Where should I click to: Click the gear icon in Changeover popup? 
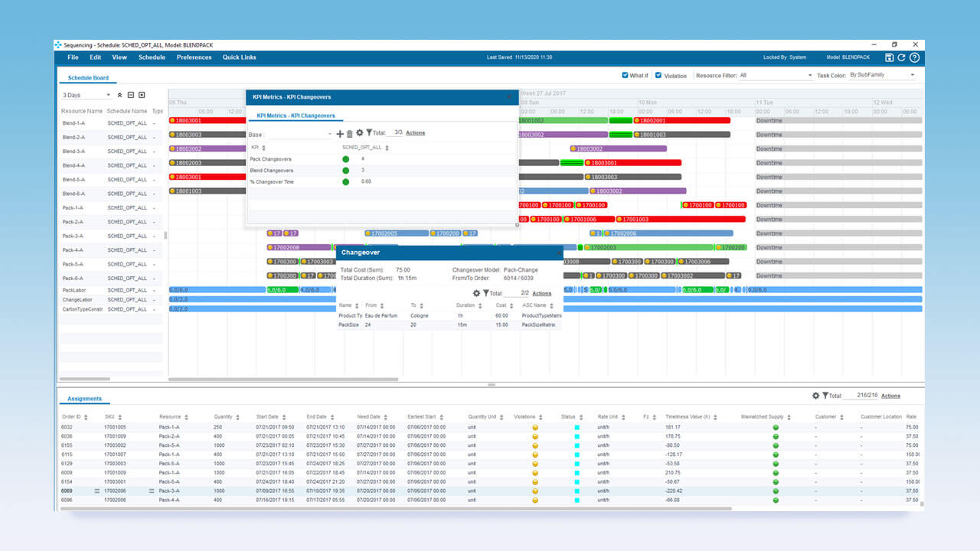point(476,293)
